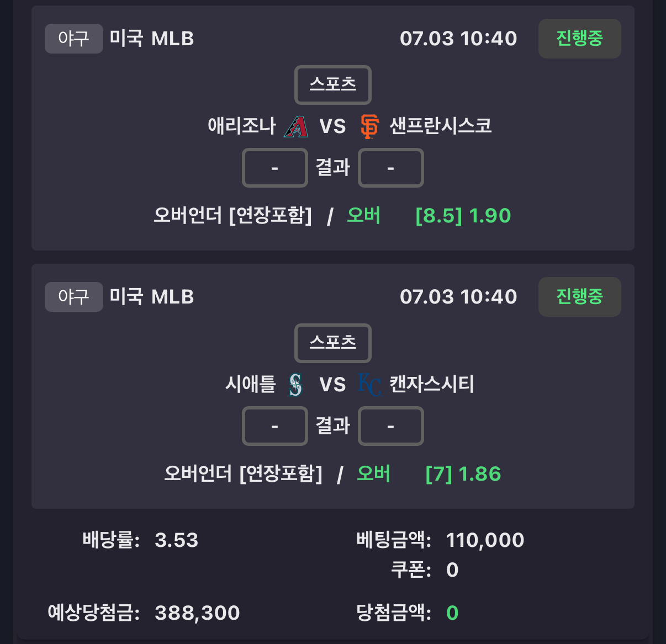
Task: Click 진행중 status on Arizona game
Action: (x=580, y=39)
